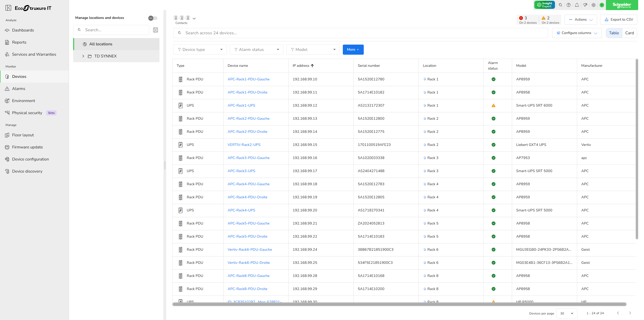Open Firmware update menu item
The width and height of the screenshot is (644, 320).
coord(27,147)
